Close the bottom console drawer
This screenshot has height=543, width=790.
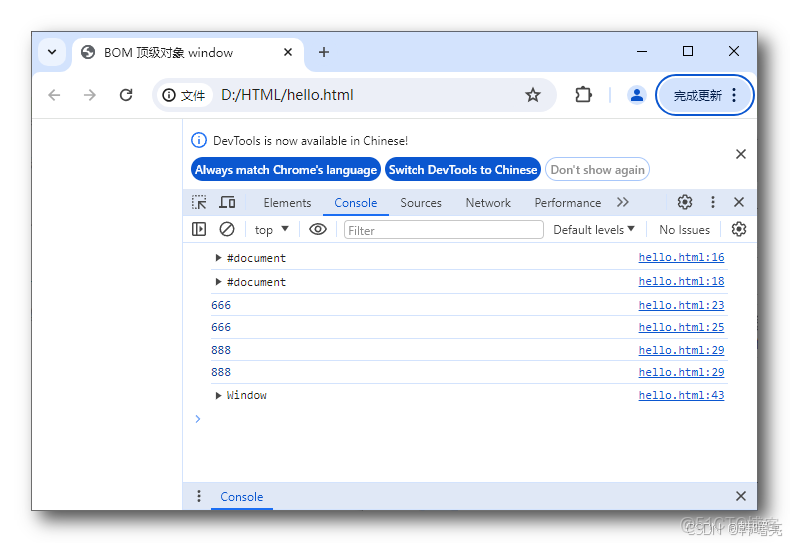[x=741, y=496]
